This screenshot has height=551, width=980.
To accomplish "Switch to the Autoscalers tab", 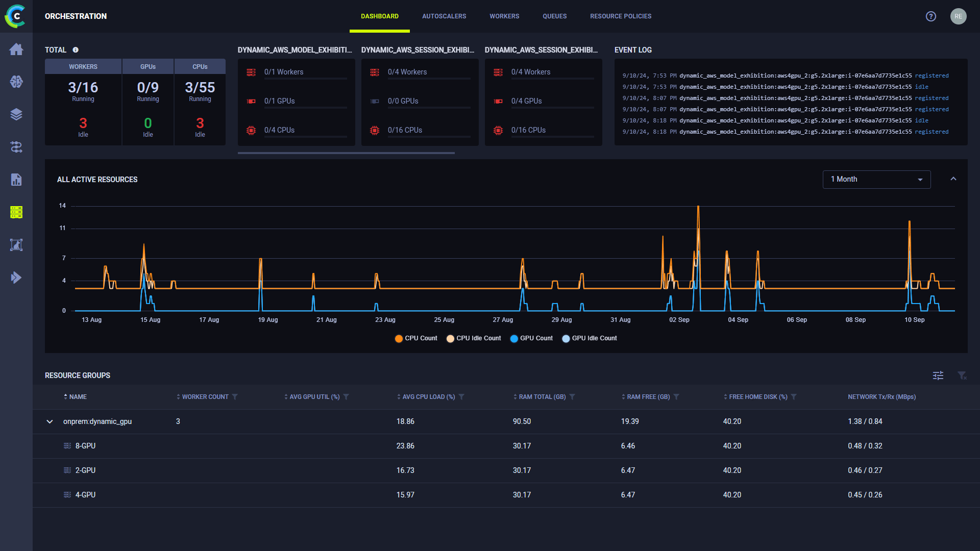I will [x=444, y=16].
